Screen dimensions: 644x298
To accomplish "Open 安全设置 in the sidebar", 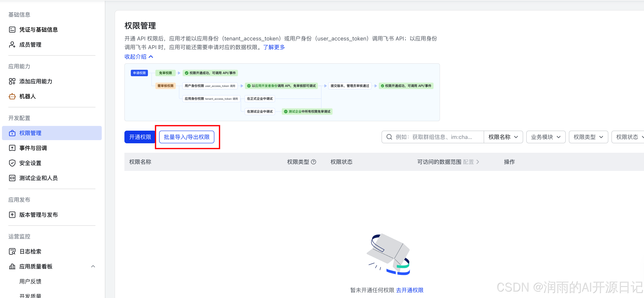I will click(30, 163).
